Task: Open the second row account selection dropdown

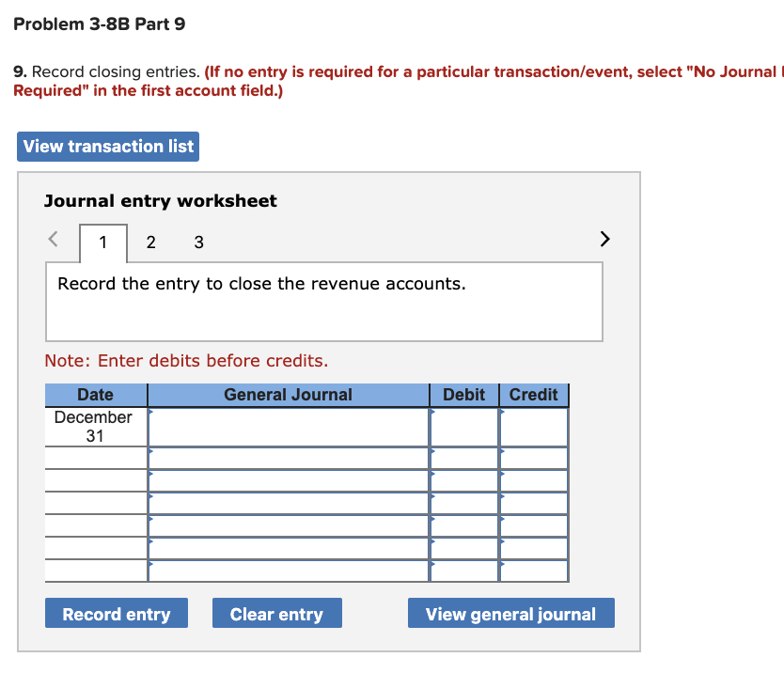Action: click(x=149, y=453)
